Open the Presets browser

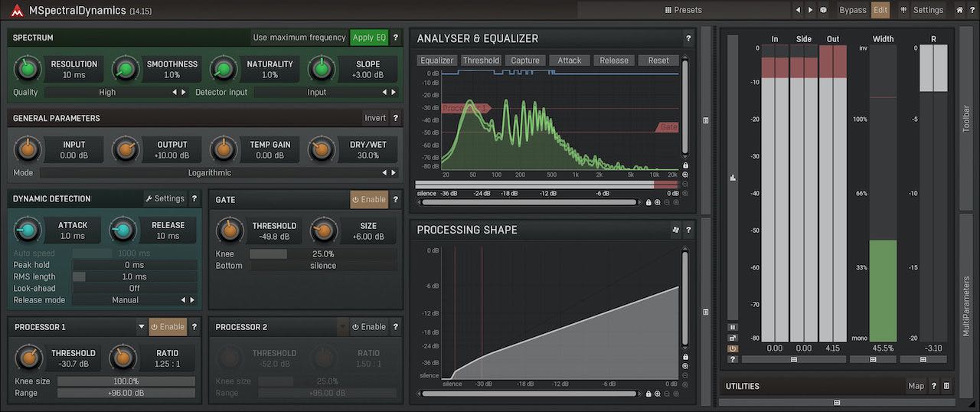coord(683,10)
